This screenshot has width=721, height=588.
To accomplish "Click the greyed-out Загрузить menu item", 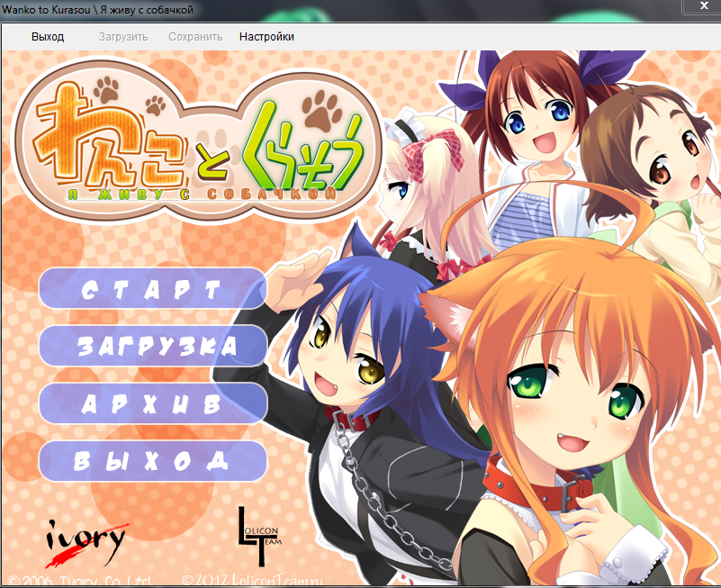I will [123, 37].
